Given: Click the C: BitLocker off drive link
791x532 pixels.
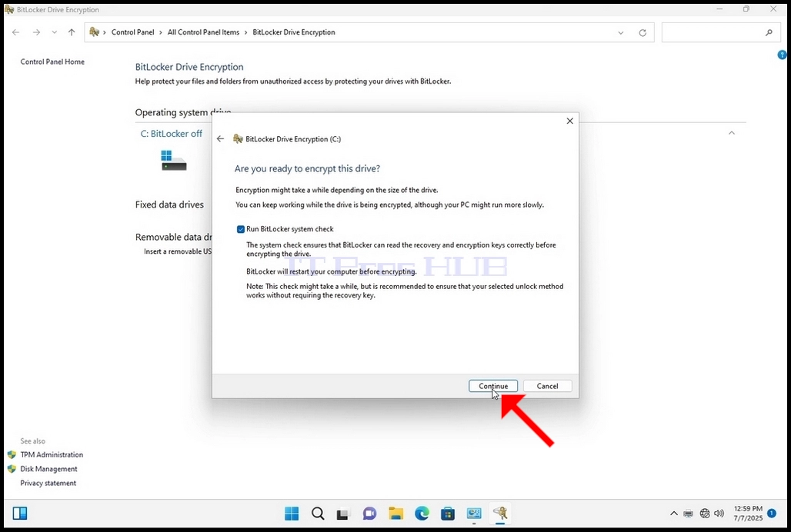Looking at the screenshot, I should (x=171, y=134).
